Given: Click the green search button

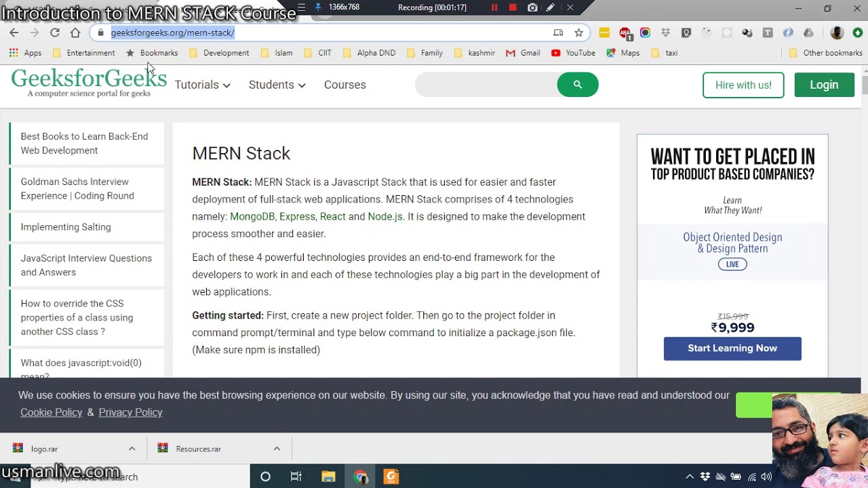Looking at the screenshot, I should (578, 85).
